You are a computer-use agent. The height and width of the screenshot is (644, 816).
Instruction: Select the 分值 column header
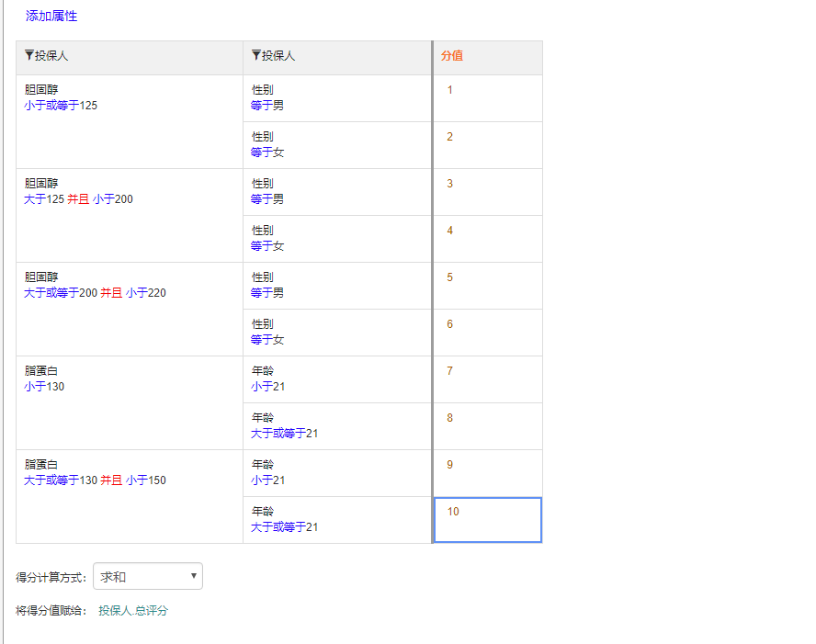(452, 56)
